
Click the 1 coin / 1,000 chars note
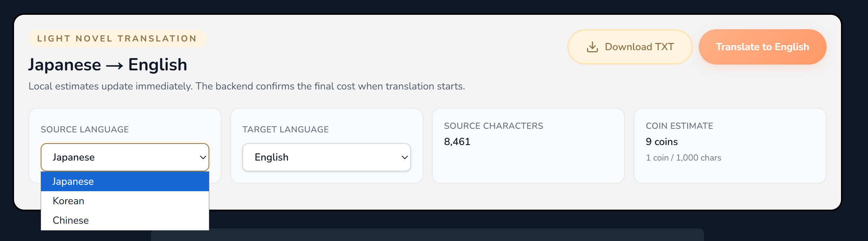coord(683,158)
